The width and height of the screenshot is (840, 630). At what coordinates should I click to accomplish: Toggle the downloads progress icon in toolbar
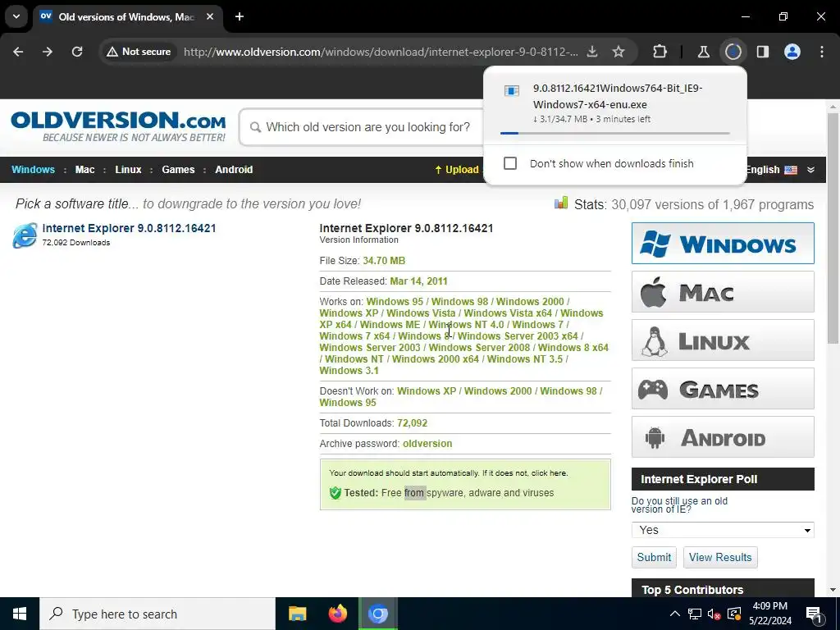click(x=733, y=52)
